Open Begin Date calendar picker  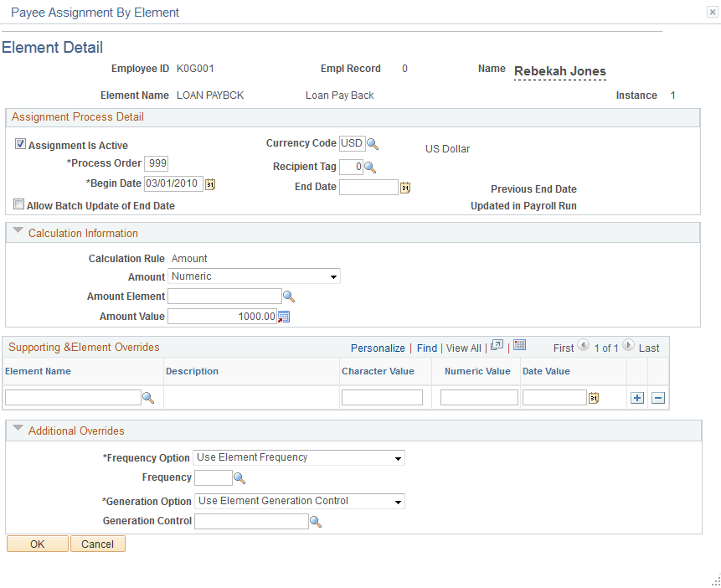click(x=210, y=184)
